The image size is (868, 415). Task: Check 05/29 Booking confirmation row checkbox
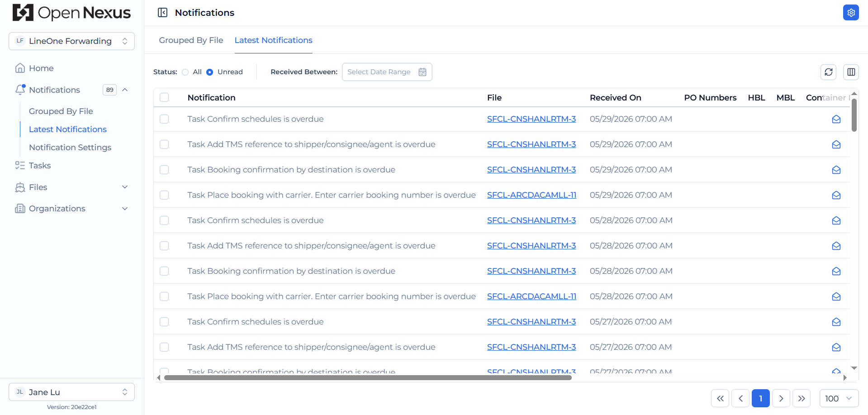[164, 170]
